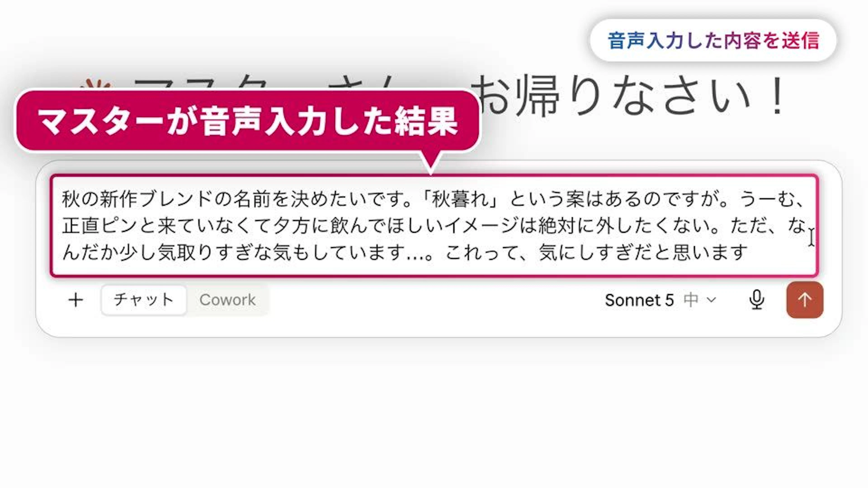Switch to the チャット mode tab

144,300
